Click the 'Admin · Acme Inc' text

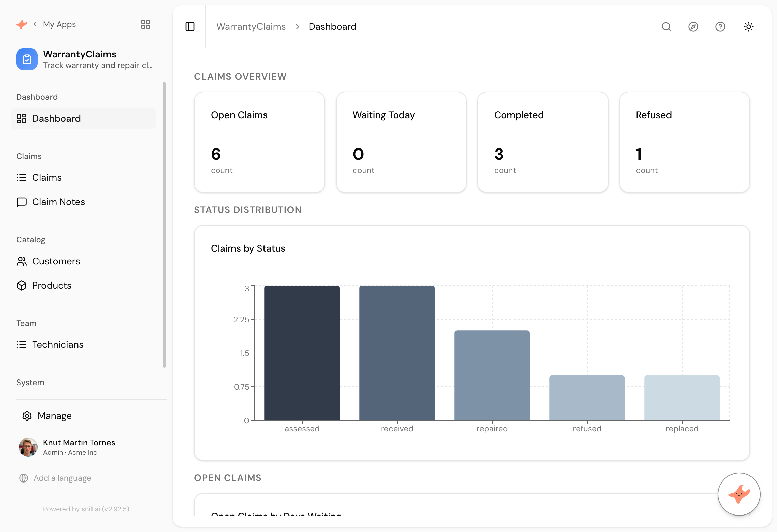click(x=70, y=452)
